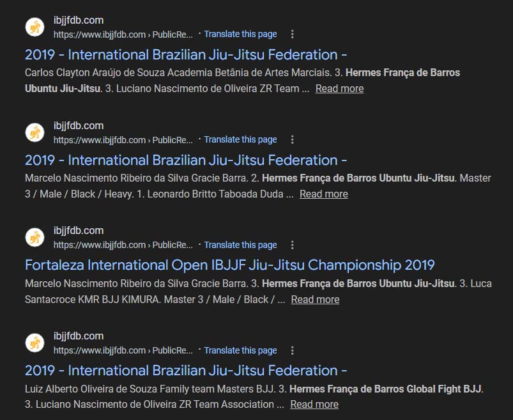Screen dimensions: 513x420
Task: Click Translate this page on the third result
Action: [x=240, y=245]
